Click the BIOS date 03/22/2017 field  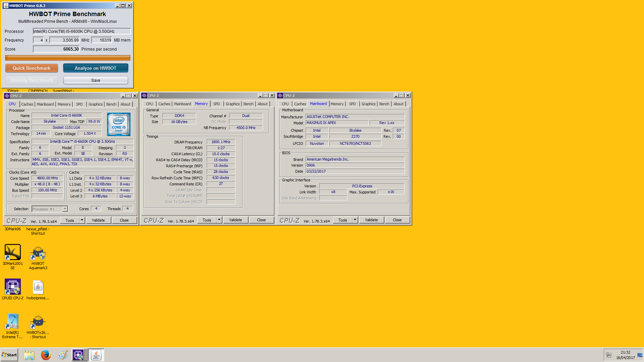tap(355, 171)
